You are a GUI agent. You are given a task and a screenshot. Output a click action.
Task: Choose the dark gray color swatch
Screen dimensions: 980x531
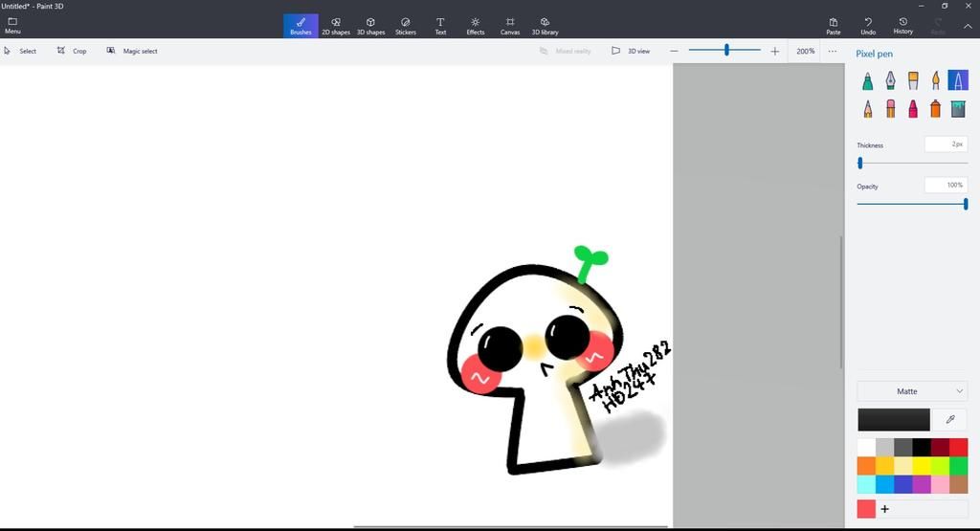pos(903,448)
